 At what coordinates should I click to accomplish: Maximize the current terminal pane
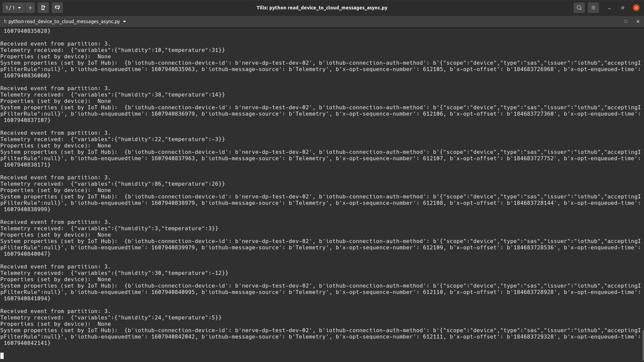pos(626,21)
